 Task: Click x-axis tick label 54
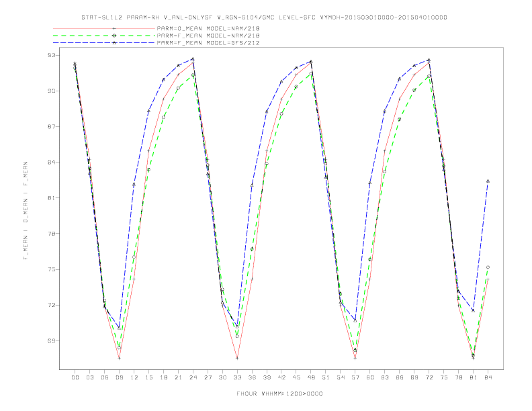tap(341, 377)
